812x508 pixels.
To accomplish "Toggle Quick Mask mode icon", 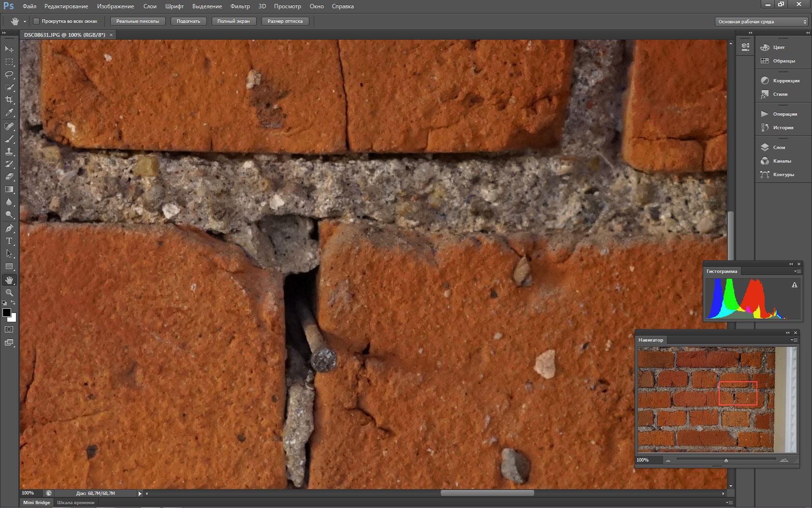I will 9,329.
